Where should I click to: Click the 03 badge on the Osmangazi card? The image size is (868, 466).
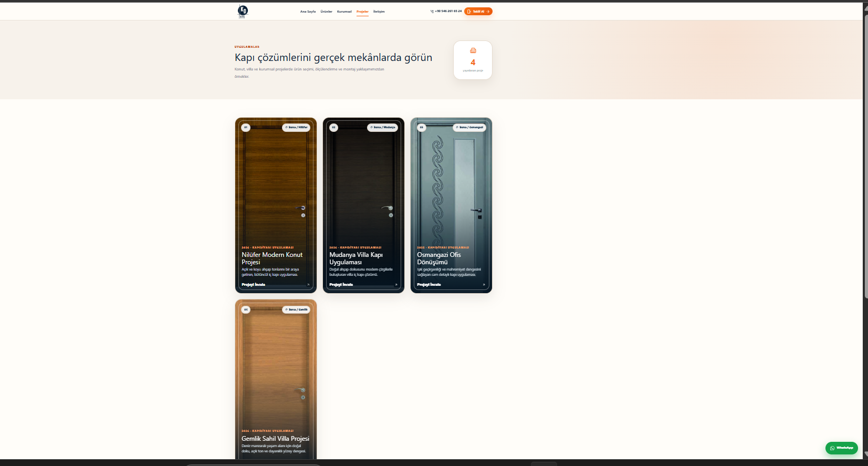coord(421,127)
